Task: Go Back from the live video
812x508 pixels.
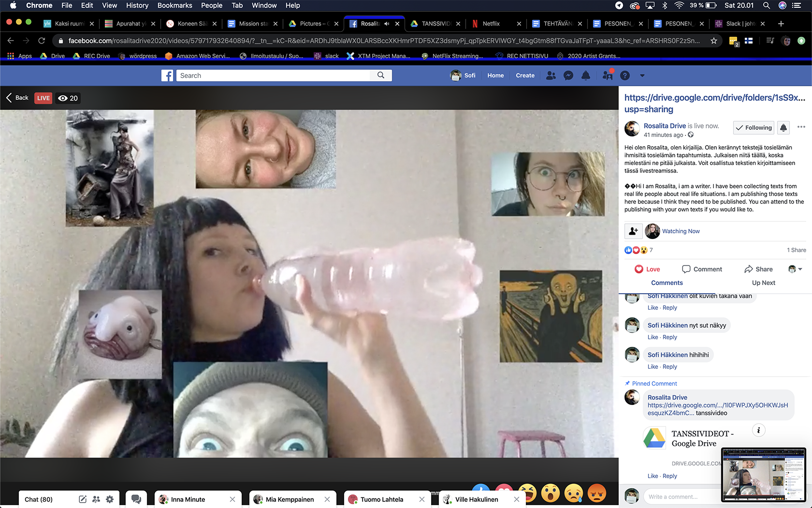Action: (x=17, y=98)
